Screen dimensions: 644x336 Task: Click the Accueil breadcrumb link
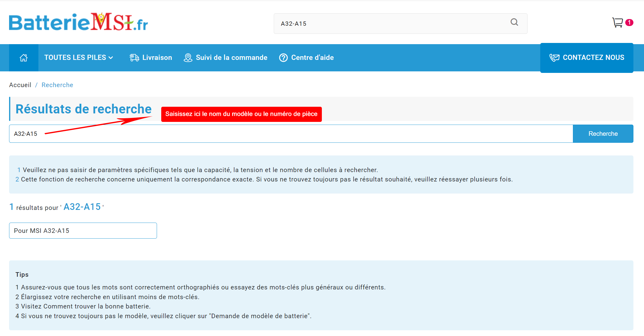point(20,85)
